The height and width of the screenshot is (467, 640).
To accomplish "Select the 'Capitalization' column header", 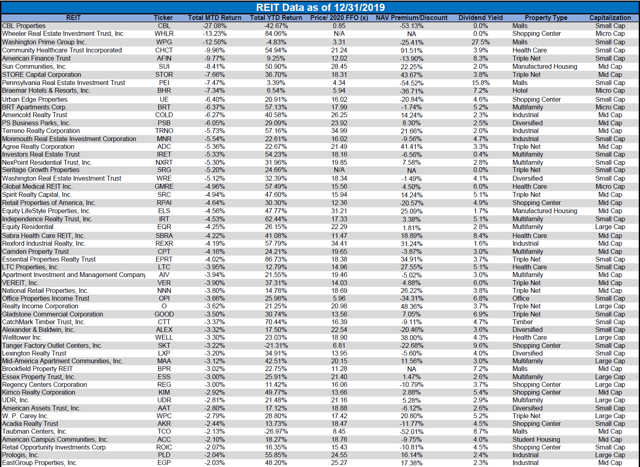I will 610,18.
